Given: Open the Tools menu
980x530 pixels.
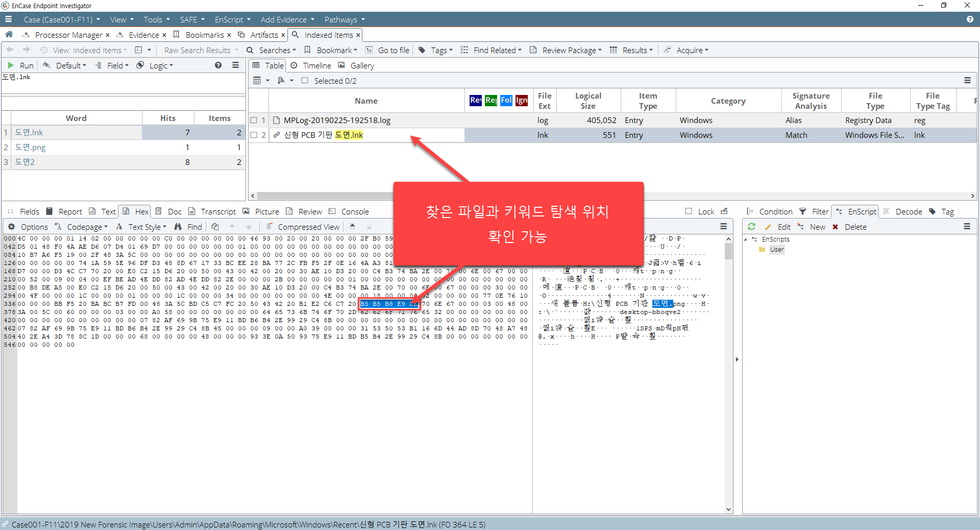Looking at the screenshot, I should point(157,19).
